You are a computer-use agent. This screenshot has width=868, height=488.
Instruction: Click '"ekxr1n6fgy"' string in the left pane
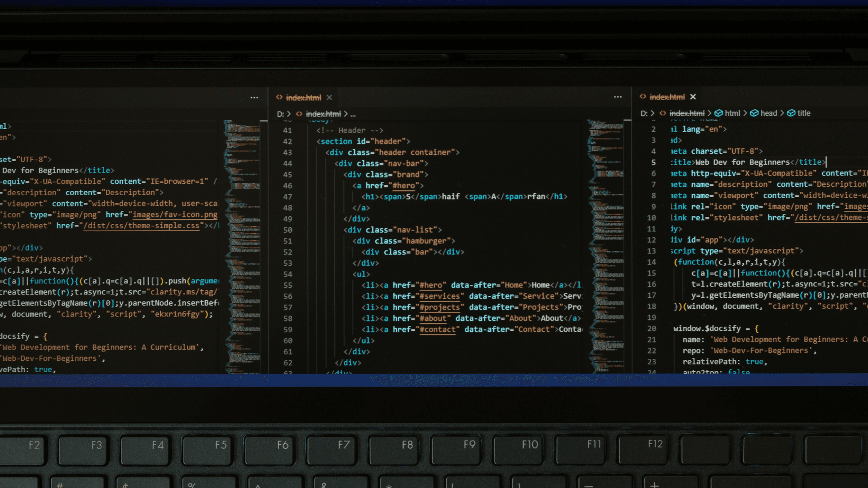(177, 314)
